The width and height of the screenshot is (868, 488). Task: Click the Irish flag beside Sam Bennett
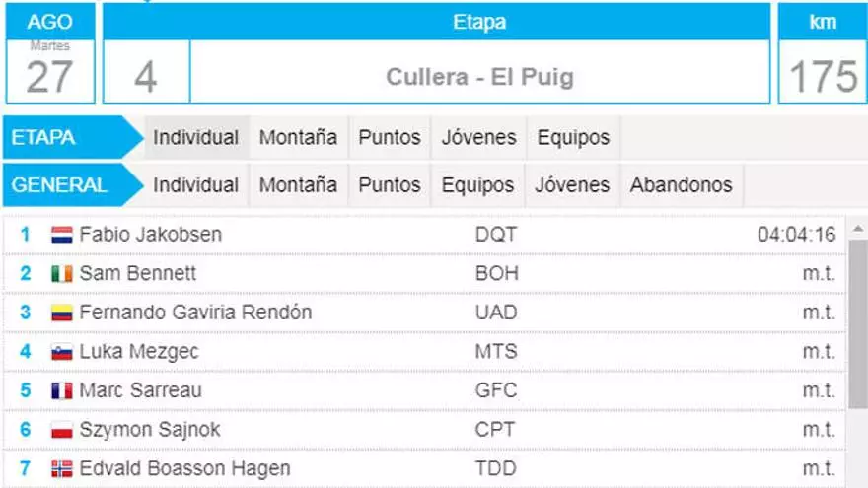(x=62, y=274)
